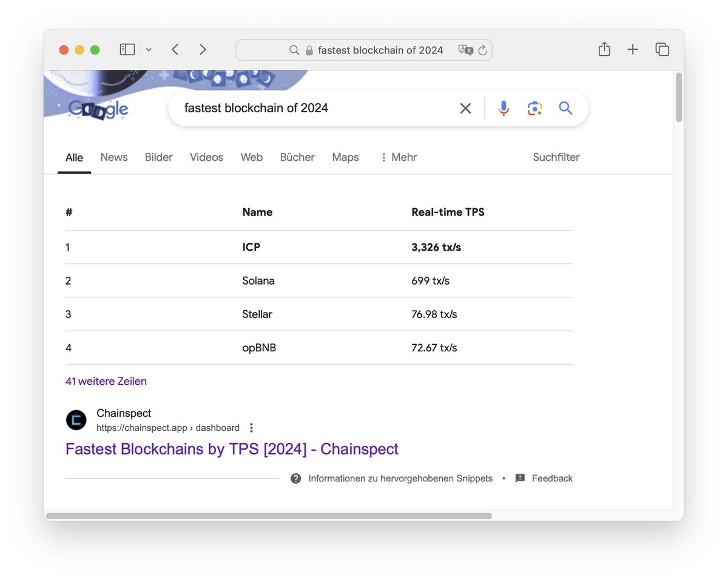Click the Chainspect site name

124,413
